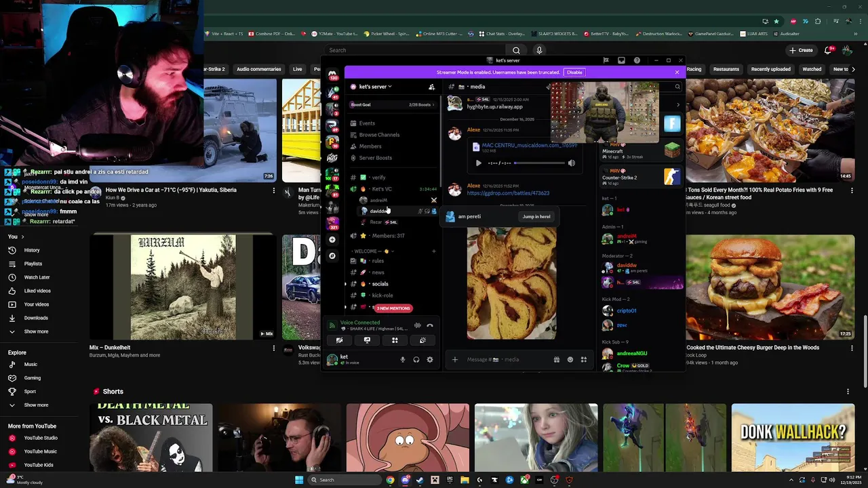Click the add a server plus icon
This screenshot has height=488, width=868.
point(332,239)
